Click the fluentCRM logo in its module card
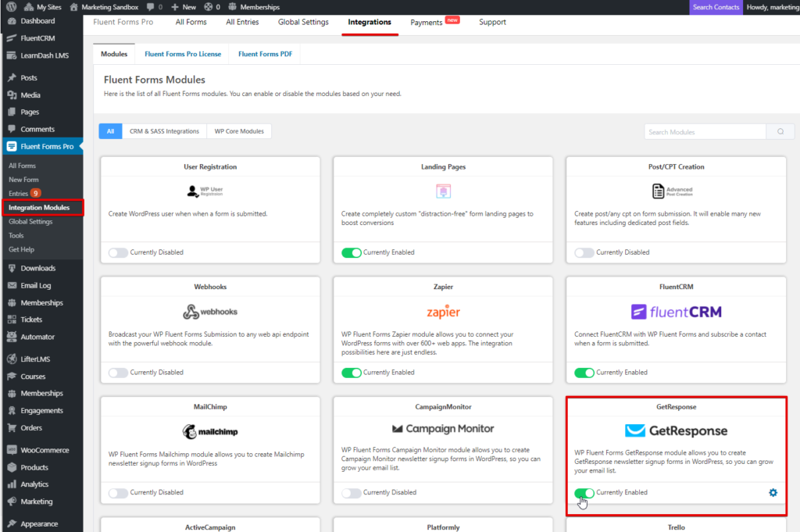 click(676, 310)
